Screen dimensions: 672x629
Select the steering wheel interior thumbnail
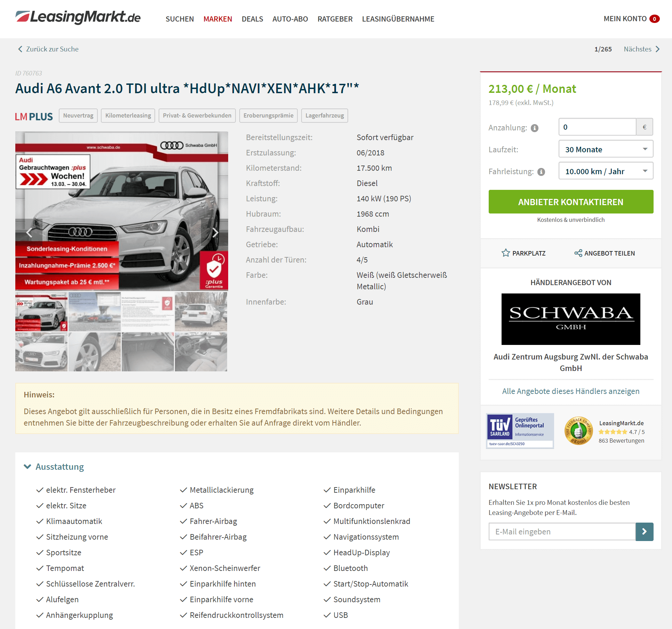[201, 352]
